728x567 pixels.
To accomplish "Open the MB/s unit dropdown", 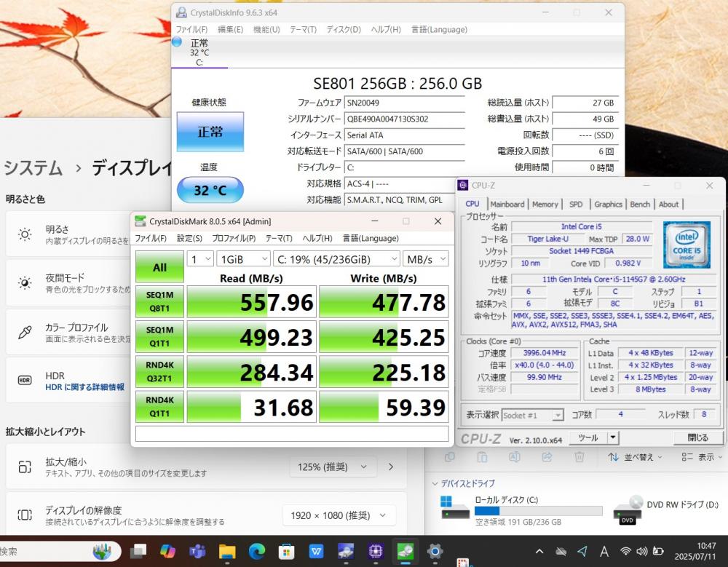I will tap(426, 259).
